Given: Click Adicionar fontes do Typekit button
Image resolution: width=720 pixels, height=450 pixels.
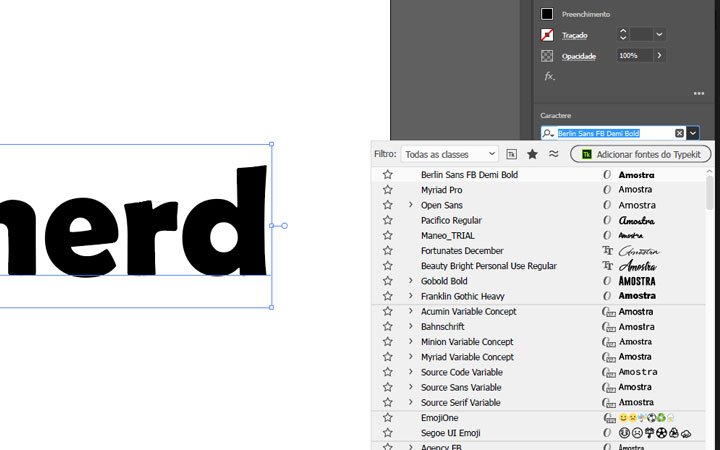Looking at the screenshot, I should [640, 154].
